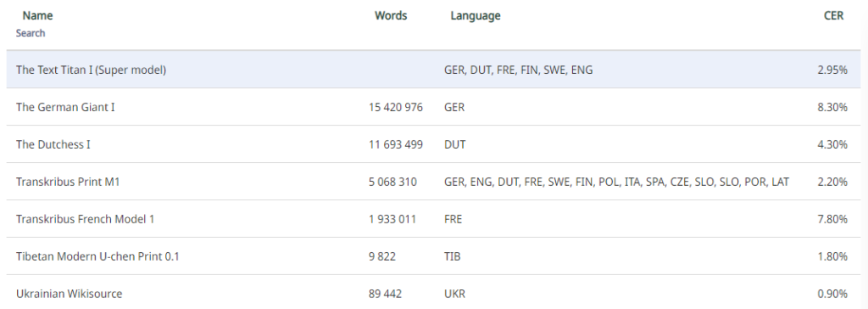This screenshot has height=309, width=868.
Task: Click CER value 1.80%
Action: click(832, 256)
